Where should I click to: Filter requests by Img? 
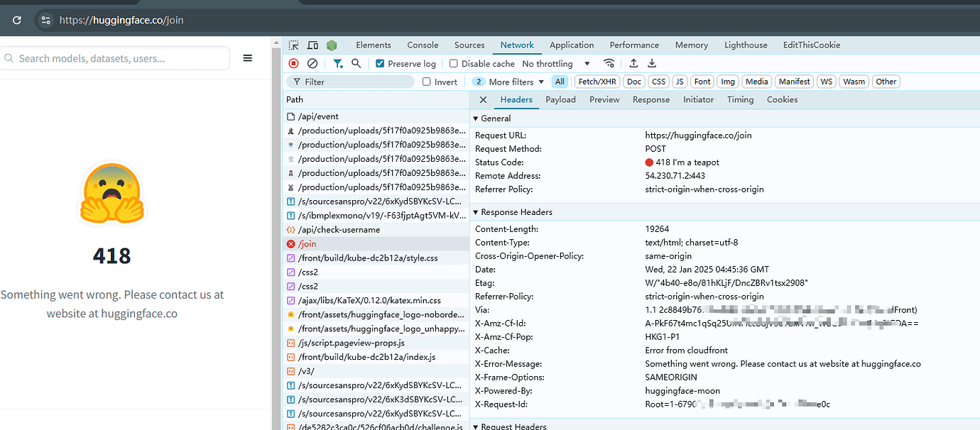(728, 82)
